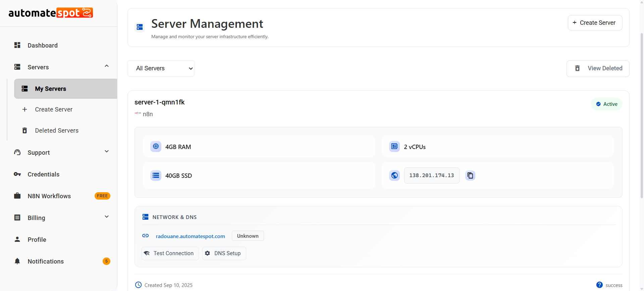Open radouane.automatespot.com link
The height and width of the screenshot is (291, 644).
pyautogui.click(x=190, y=236)
